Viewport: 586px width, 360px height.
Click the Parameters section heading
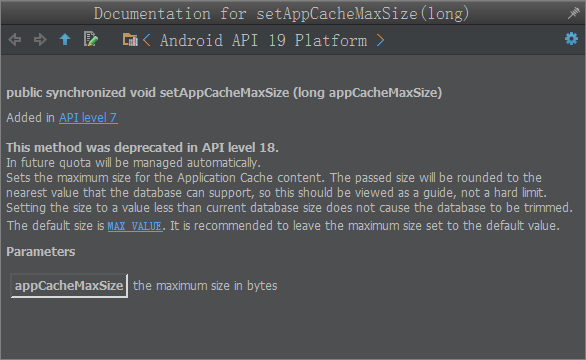[41, 252]
